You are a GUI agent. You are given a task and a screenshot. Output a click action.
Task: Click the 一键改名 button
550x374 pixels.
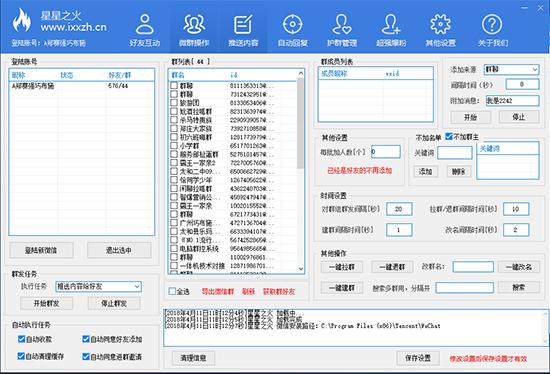pyautogui.click(x=519, y=267)
